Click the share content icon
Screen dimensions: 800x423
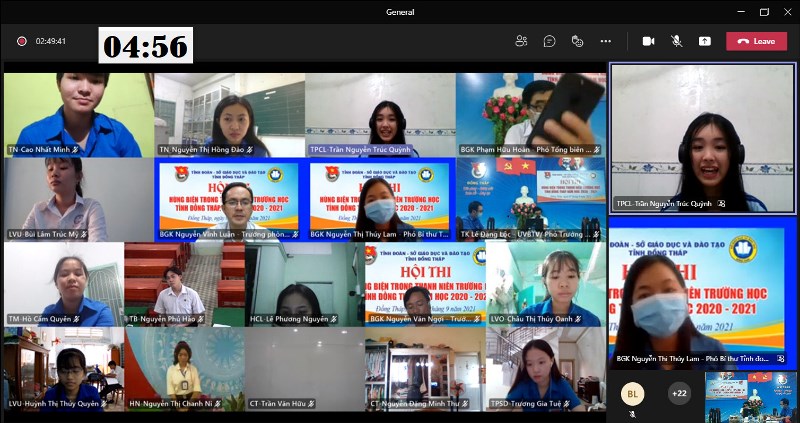tap(705, 41)
